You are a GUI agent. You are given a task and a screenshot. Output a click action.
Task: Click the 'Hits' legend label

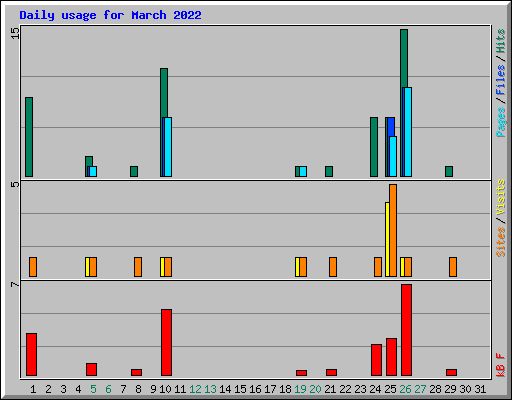501,41
